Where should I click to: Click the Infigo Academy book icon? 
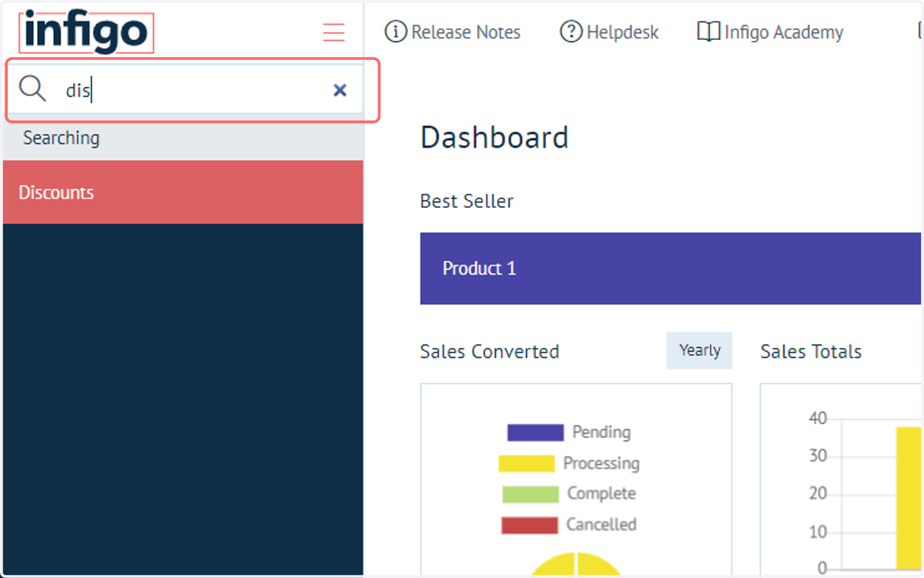click(x=708, y=32)
